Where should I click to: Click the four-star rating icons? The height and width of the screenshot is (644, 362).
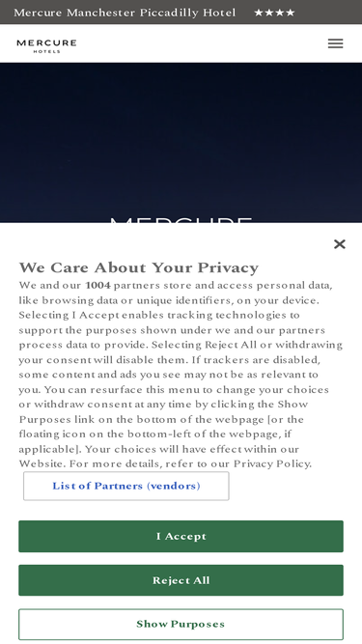[x=274, y=13]
